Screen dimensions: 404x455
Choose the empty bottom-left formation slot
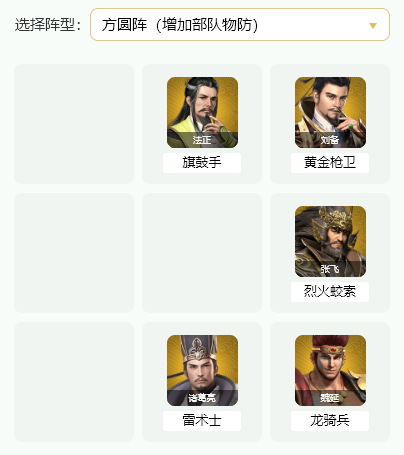[x=74, y=382]
